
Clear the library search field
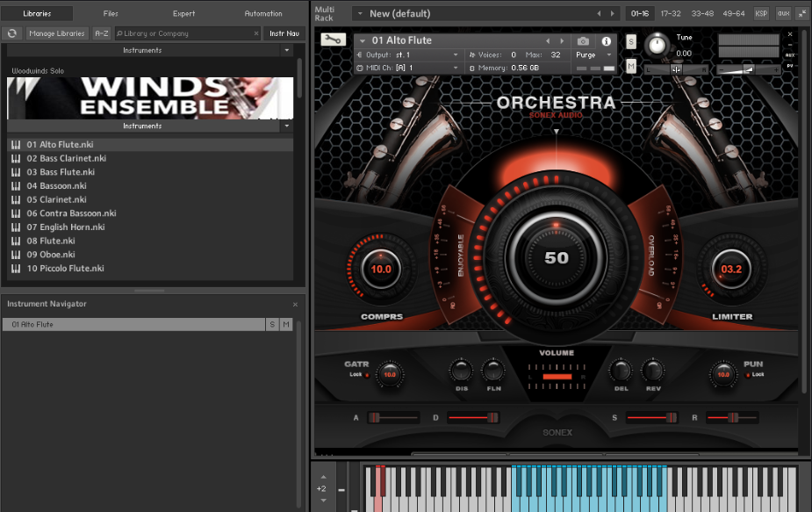coord(255,33)
